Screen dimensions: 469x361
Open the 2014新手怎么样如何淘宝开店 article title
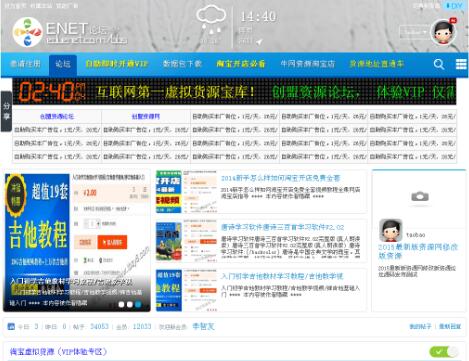280,178
